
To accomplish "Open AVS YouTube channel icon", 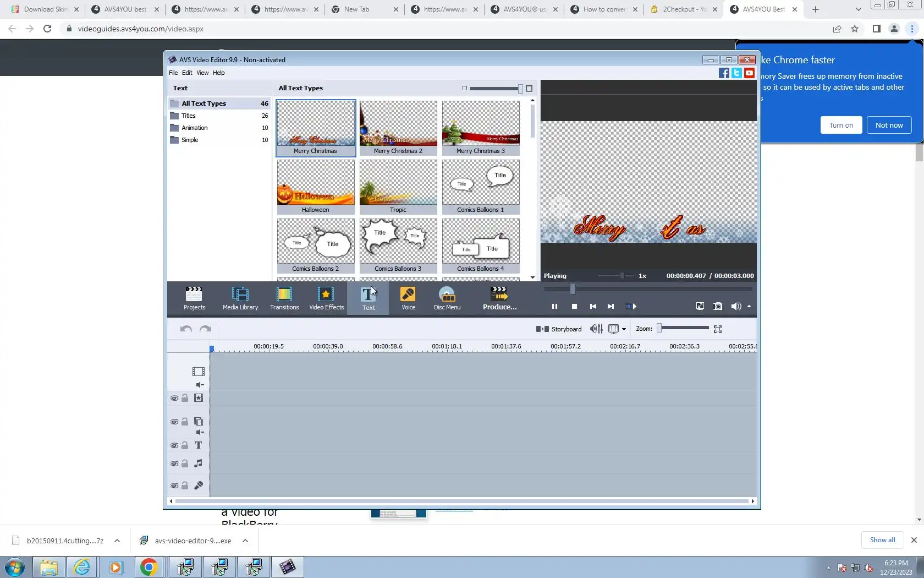I will pos(749,73).
